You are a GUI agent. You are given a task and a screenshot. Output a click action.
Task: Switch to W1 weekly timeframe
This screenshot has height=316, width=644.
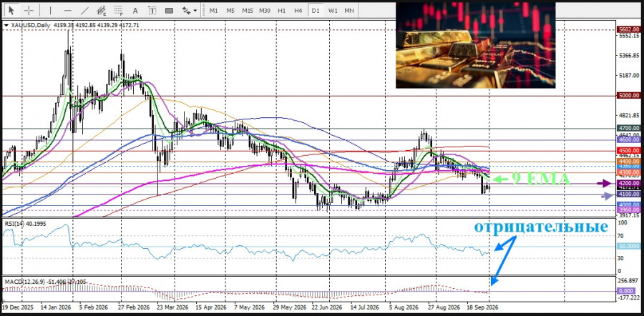332,11
